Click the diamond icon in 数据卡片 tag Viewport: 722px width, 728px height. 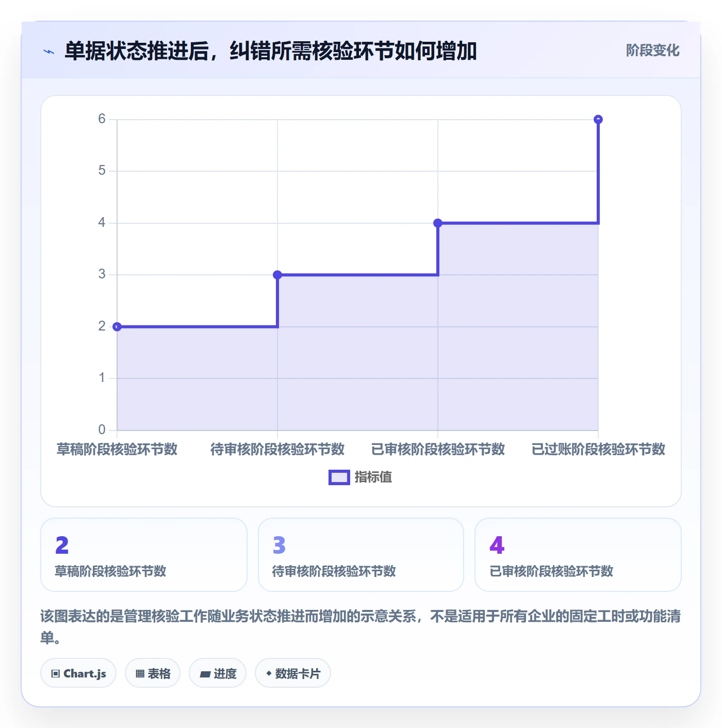point(269,673)
